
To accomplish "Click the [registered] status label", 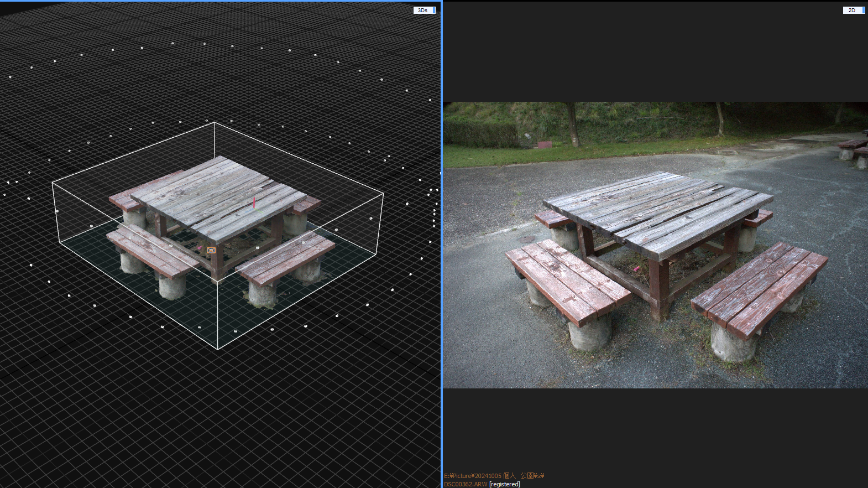I will click(x=505, y=484).
